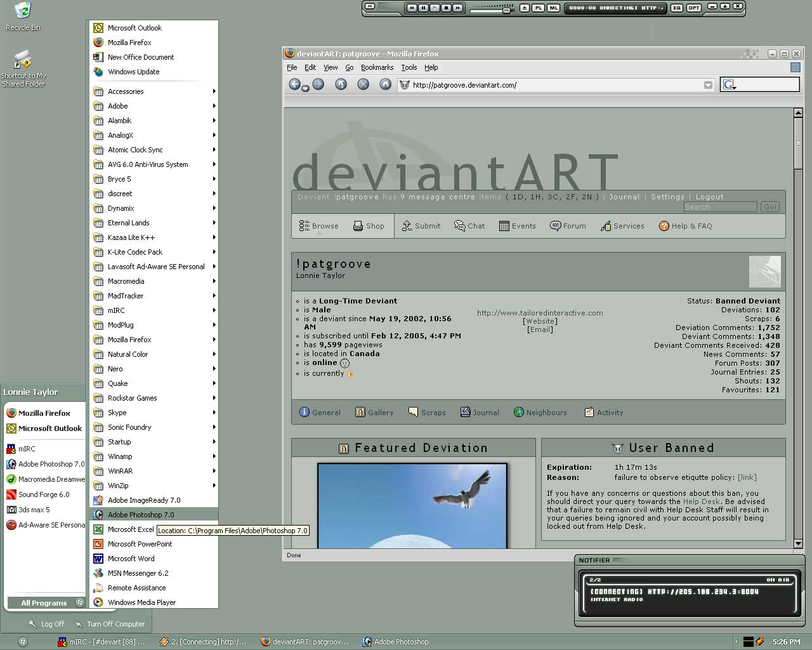This screenshot has width=812, height=650.
Task: Open the Firefox Bookmarks menu
Action: pyautogui.click(x=377, y=67)
